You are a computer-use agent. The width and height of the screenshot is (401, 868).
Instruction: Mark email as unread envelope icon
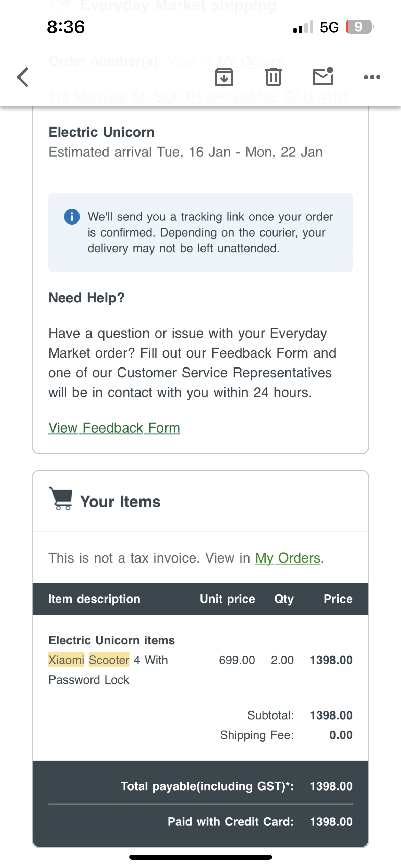coord(323,76)
